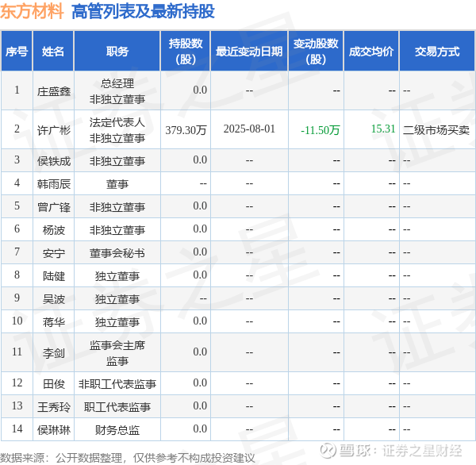Image resolution: width=476 pixels, height=465 pixels.
Task: Click the 雪球 logo icon in watermark
Action: click(328, 451)
